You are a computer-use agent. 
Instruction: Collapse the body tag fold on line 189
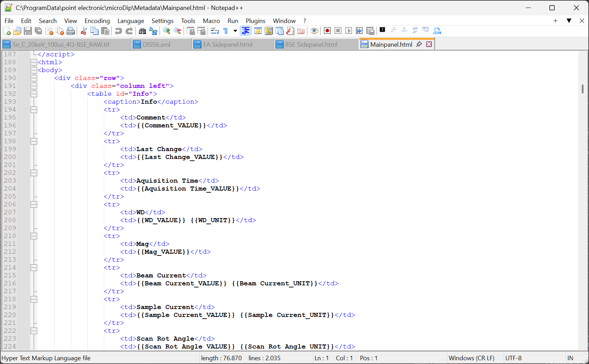[34, 70]
